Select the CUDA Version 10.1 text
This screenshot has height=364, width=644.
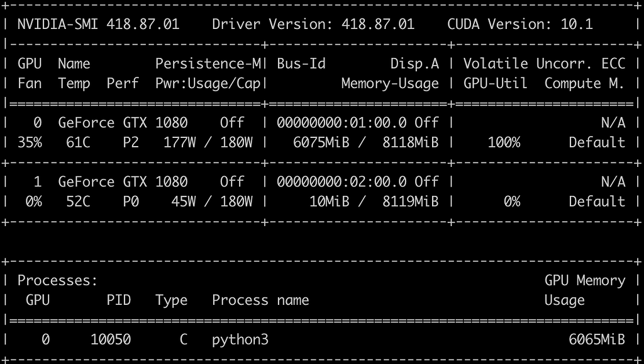519,25
